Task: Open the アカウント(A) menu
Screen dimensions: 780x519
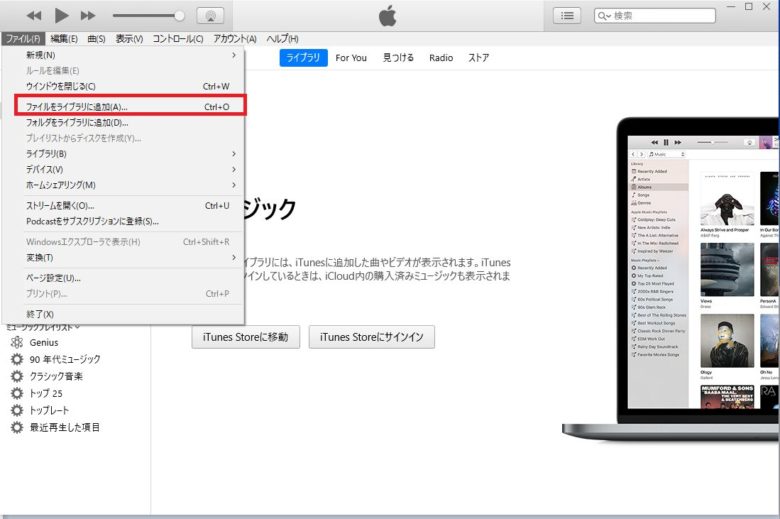Action: (235, 39)
